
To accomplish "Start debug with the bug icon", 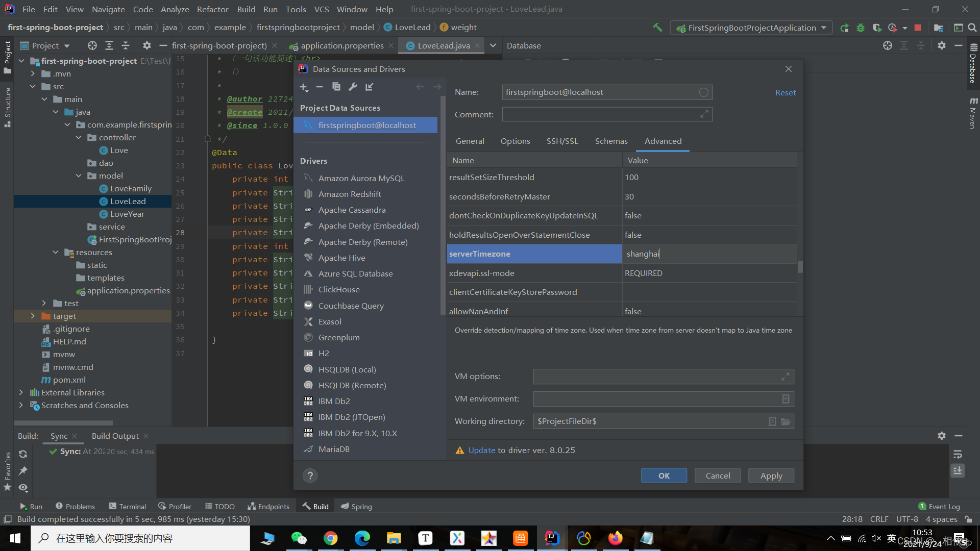I will coord(861,28).
